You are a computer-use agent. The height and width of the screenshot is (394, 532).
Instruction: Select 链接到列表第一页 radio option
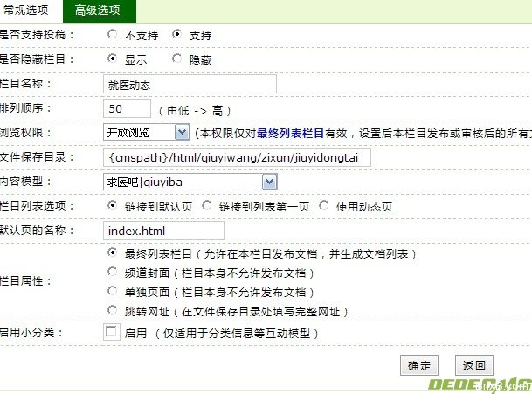click(206, 206)
